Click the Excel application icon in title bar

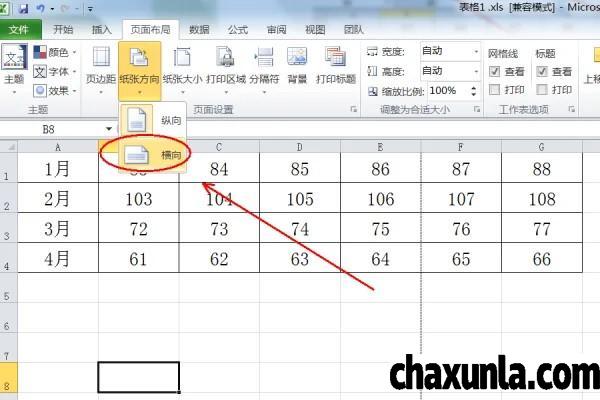(x=4, y=8)
